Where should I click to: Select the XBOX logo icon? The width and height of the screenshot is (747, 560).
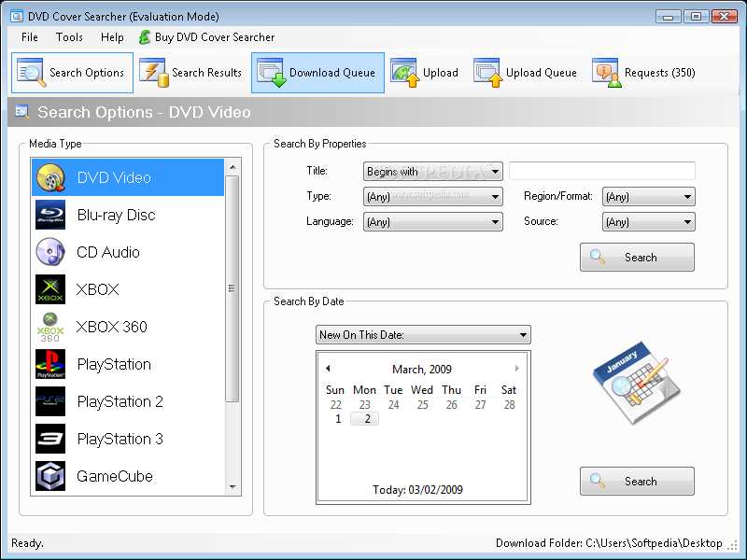50,289
